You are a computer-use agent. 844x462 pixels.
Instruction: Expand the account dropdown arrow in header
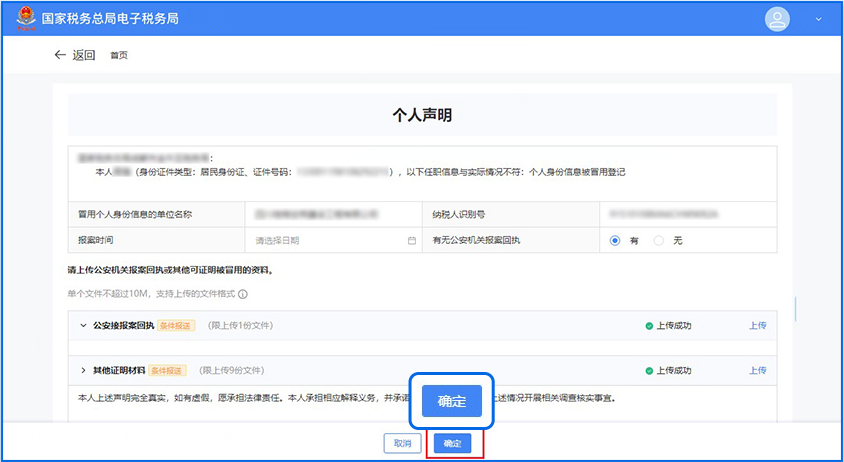[x=818, y=18]
